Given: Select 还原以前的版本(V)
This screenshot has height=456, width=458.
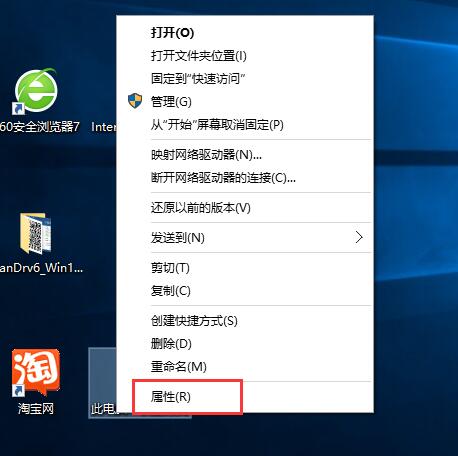Looking at the screenshot, I should click(x=245, y=208).
